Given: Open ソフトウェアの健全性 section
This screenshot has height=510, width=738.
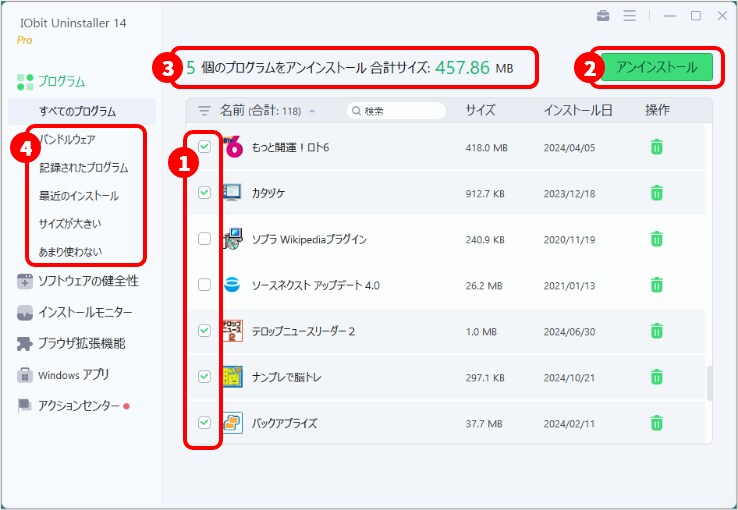Looking at the screenshot, I should click(88, 281).
